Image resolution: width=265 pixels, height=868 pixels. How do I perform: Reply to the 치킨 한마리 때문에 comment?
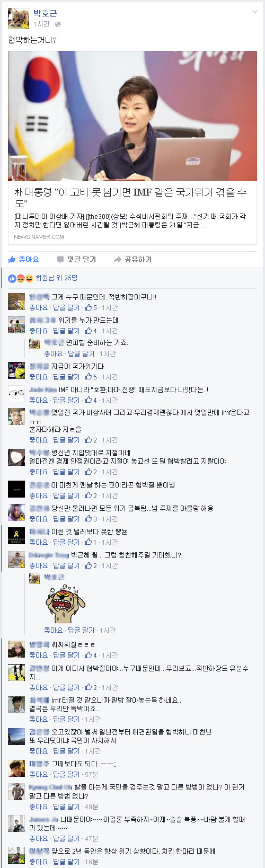pos(66,862)
